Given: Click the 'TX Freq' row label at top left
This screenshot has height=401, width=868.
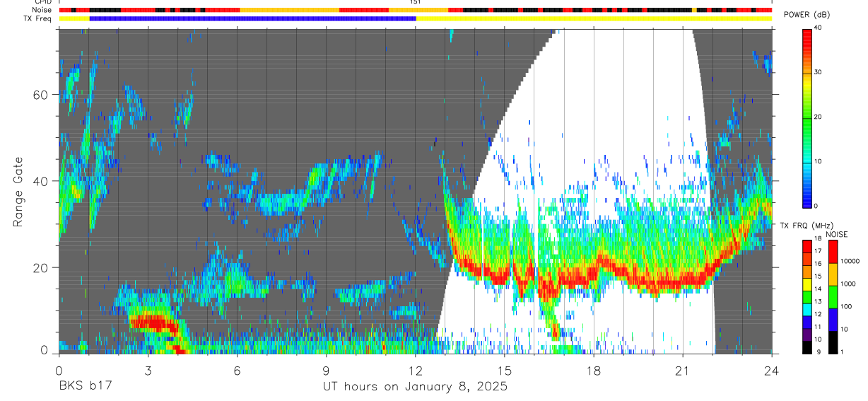Looking at the screenshot, I should click(x=39, y=18).
